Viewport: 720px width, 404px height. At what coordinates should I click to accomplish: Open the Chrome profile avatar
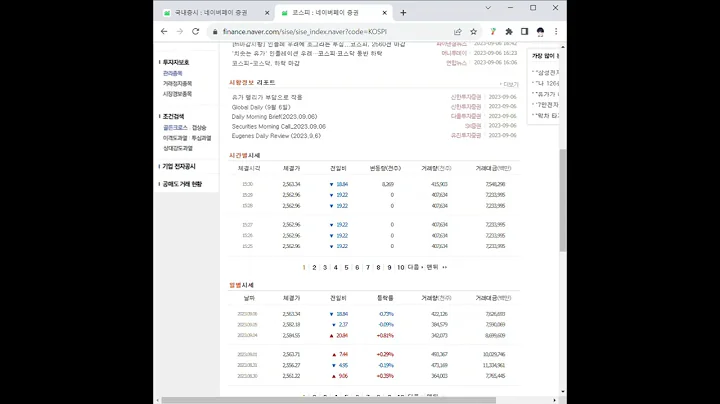click(x=540, y=31)
